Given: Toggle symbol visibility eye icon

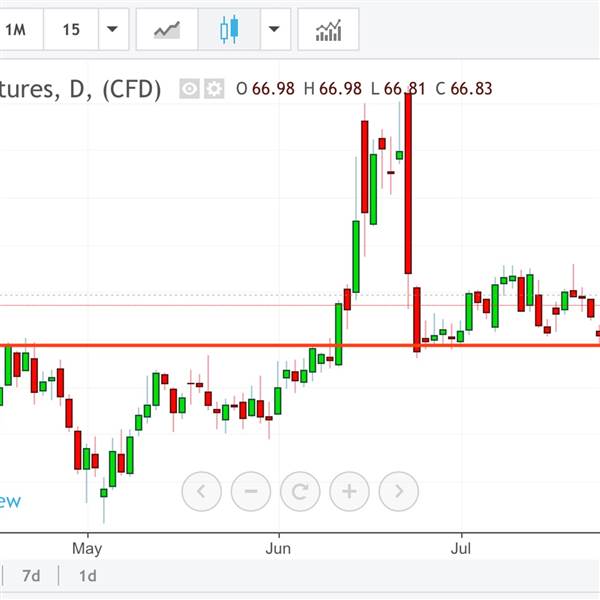Looking at the screenshot, I should (x=189, y=89).
